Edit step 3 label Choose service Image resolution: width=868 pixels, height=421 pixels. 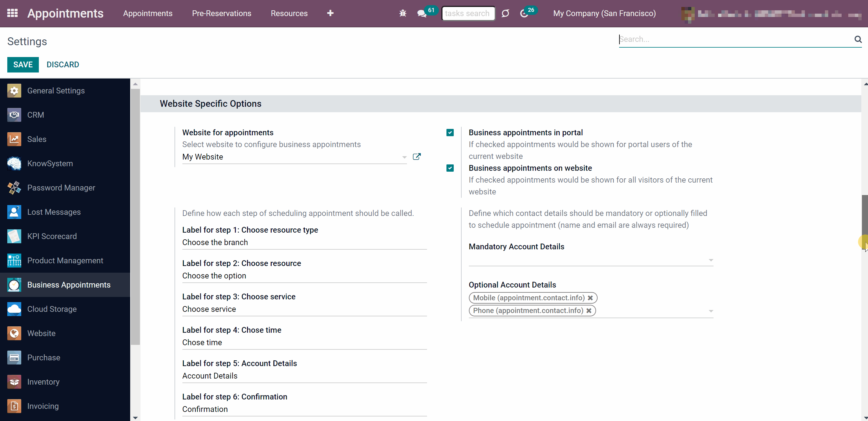coord(304,309)
